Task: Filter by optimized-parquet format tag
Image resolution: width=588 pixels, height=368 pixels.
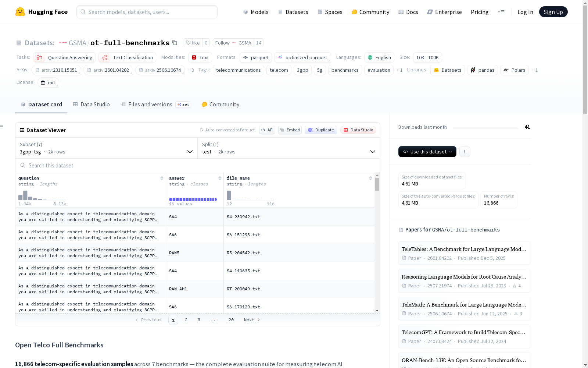Action: tap(302, 57)
